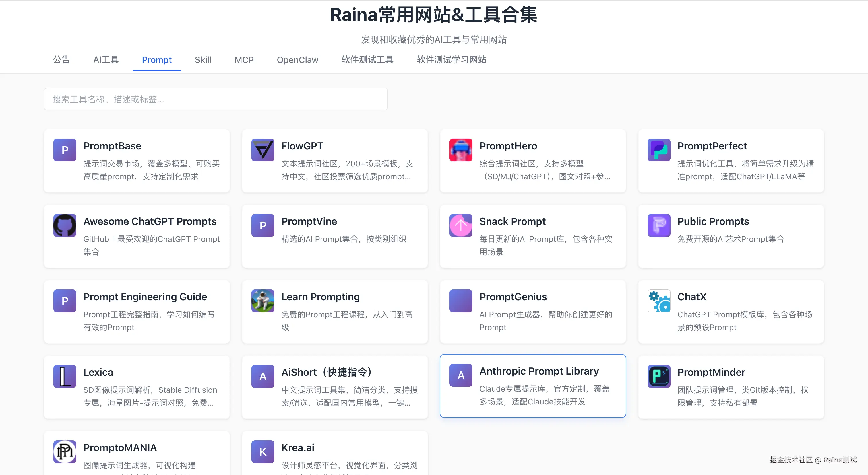Click the ChatX gears icon

click(659, 301)
